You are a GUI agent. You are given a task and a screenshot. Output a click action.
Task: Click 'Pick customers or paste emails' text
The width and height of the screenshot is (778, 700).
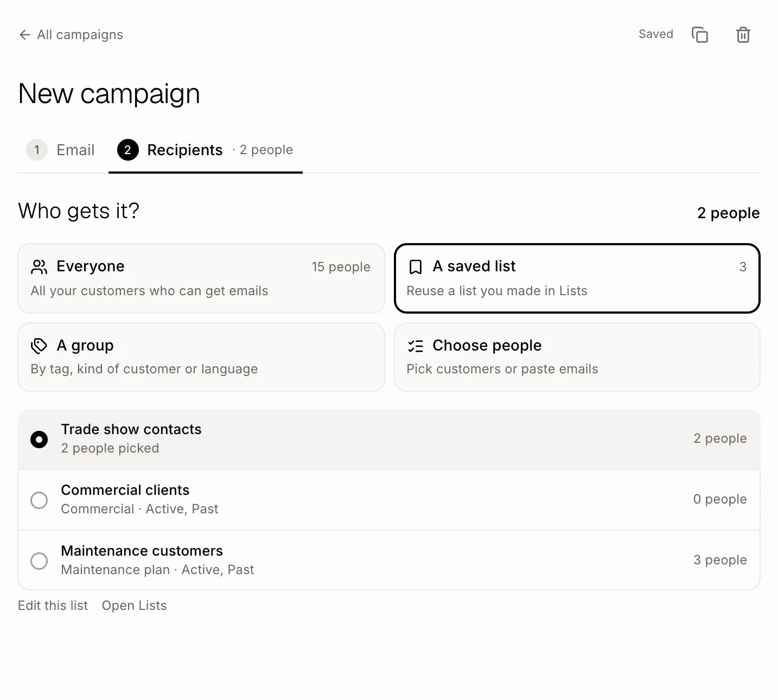[502, 369]
